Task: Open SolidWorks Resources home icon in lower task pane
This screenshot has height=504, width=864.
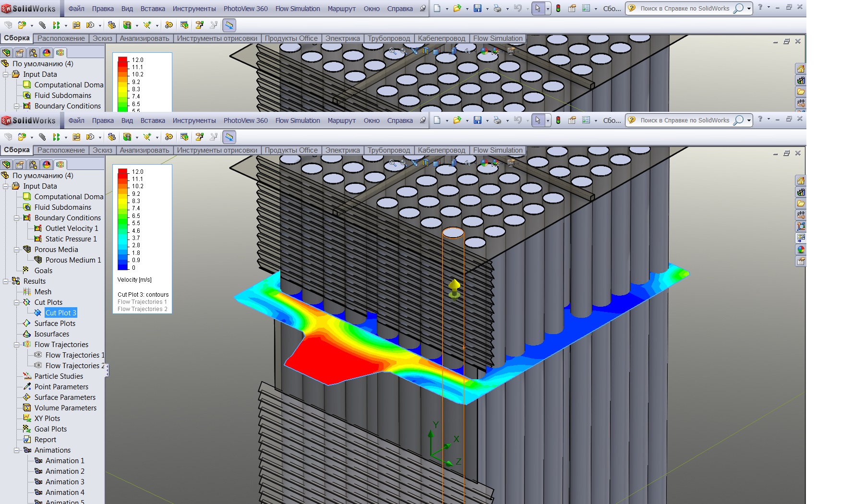Action: click(x=801, y=181)
